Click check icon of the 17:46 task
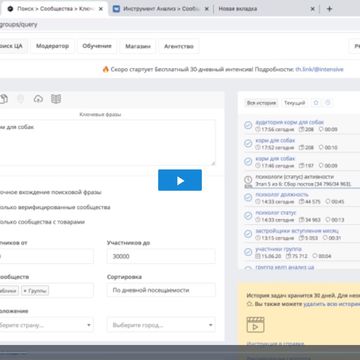The image size is (360, 360). [248, 162]
